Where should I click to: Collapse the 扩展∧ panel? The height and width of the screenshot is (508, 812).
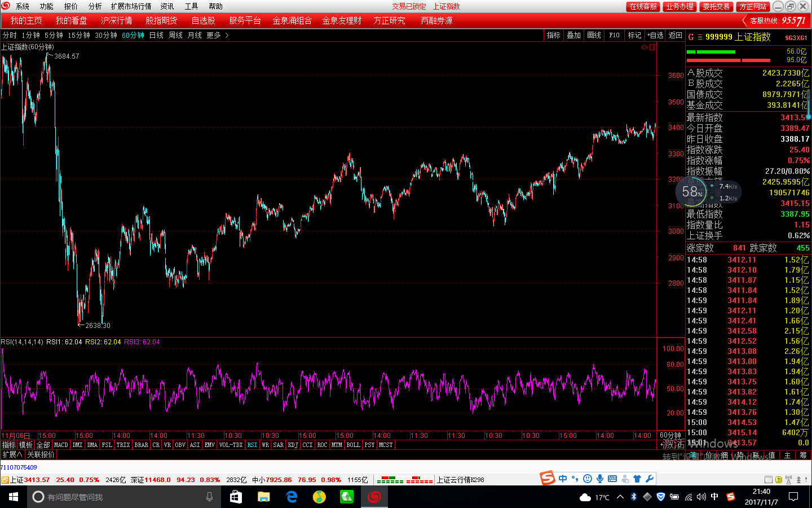[12, 454]
